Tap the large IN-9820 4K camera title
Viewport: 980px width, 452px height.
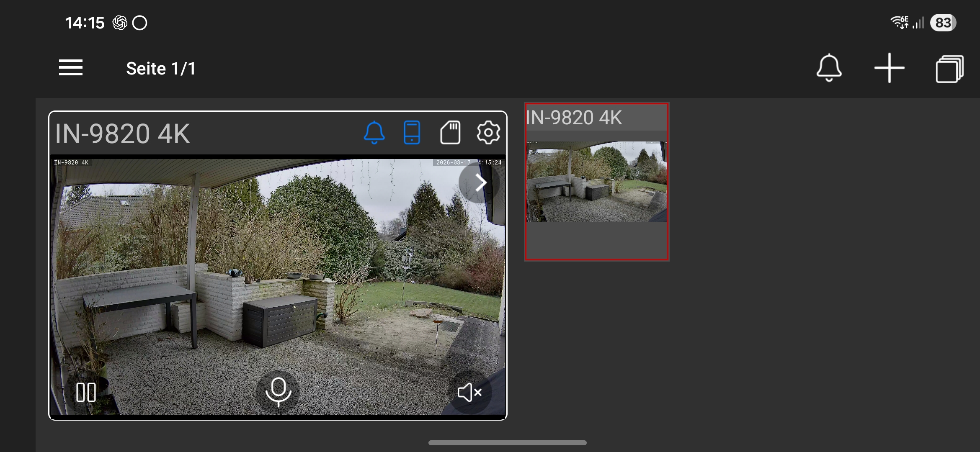pyautogui.click(x=122, y=134)
